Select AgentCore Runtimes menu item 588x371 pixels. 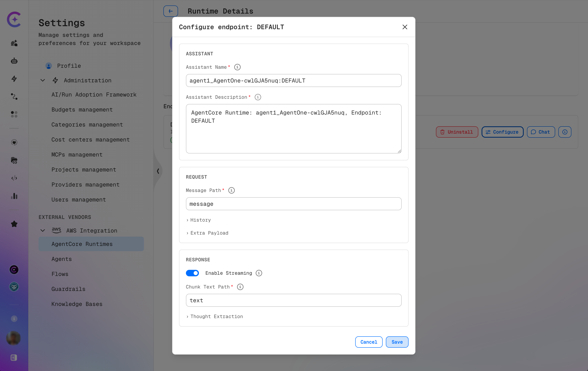[x=91, y=244]
